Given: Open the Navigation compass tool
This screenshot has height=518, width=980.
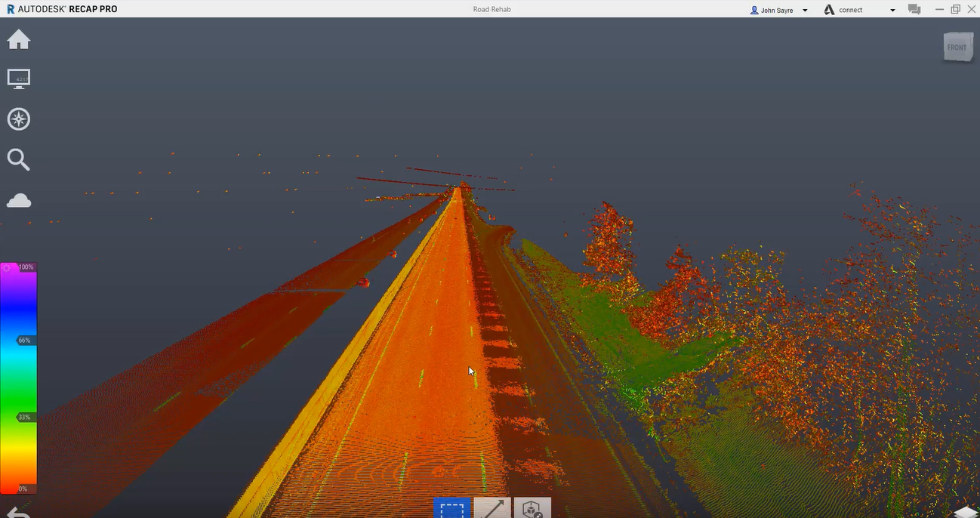Looking at the screenshot, I should pyautogui.click(x=19, y=119).
